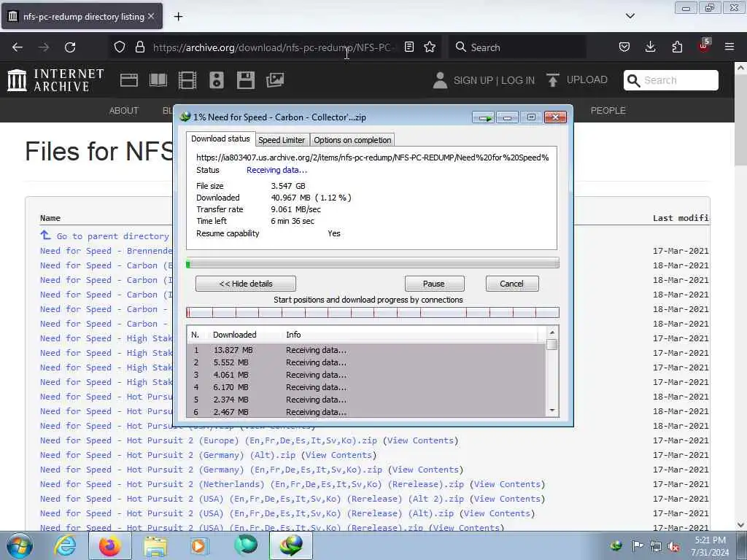The width and height of the screenshot is (747, 560).
Task: Click the << Hide details button
Action: (x=246, y=284)
